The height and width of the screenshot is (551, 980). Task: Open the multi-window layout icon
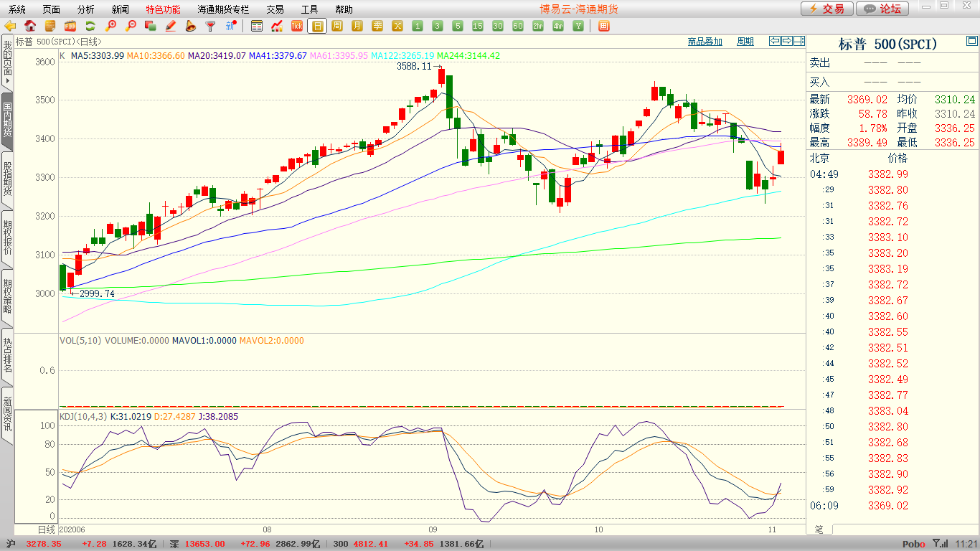[x=603, y=26]
